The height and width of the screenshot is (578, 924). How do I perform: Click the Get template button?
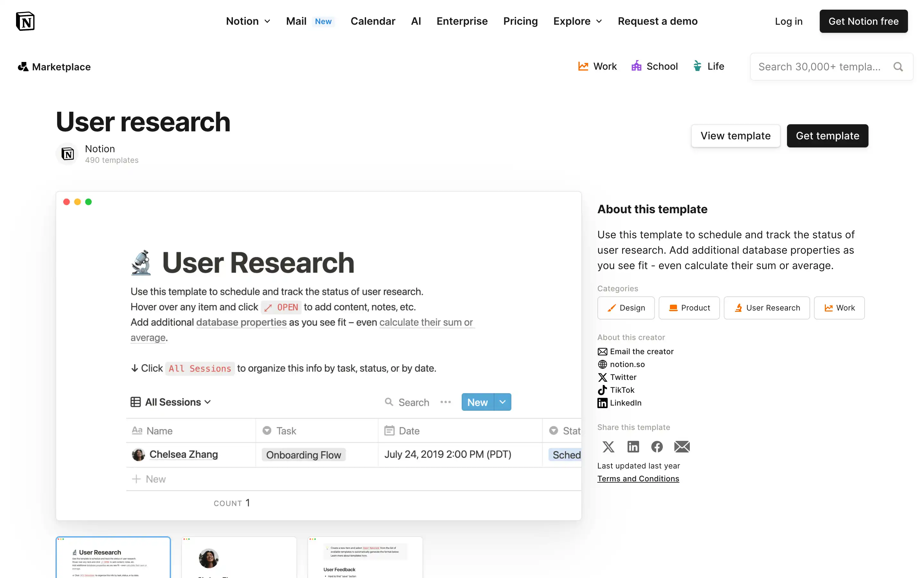[827, 136]
